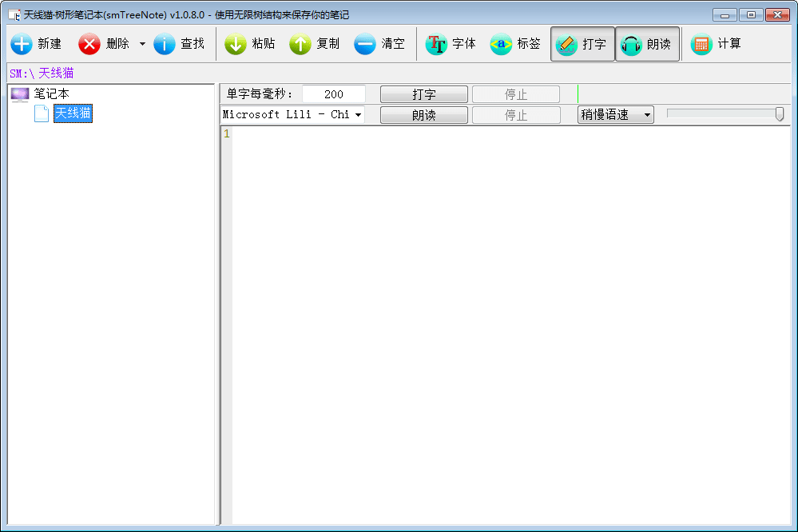
Task: Click the volume slider thumb
Action: point(779,114)
